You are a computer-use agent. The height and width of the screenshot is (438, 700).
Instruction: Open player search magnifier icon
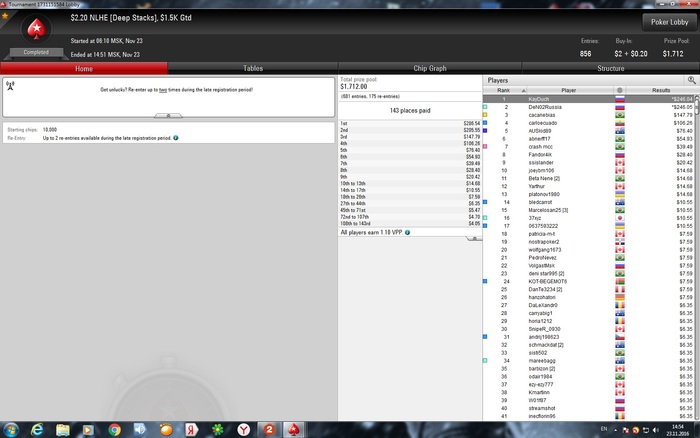click(x=691, y=80)
